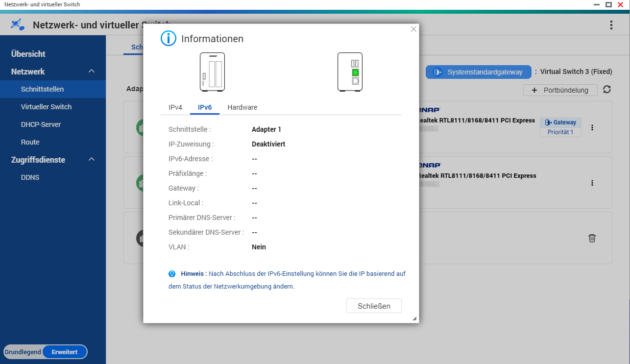
Task: Click the Netzwerk section header
Action: point(28,72)
